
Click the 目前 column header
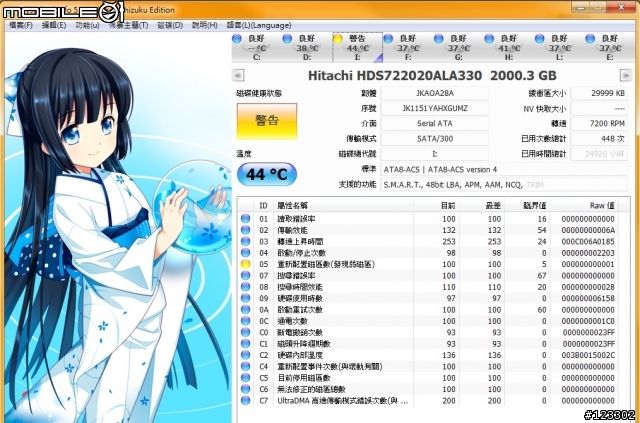(436, 206)
